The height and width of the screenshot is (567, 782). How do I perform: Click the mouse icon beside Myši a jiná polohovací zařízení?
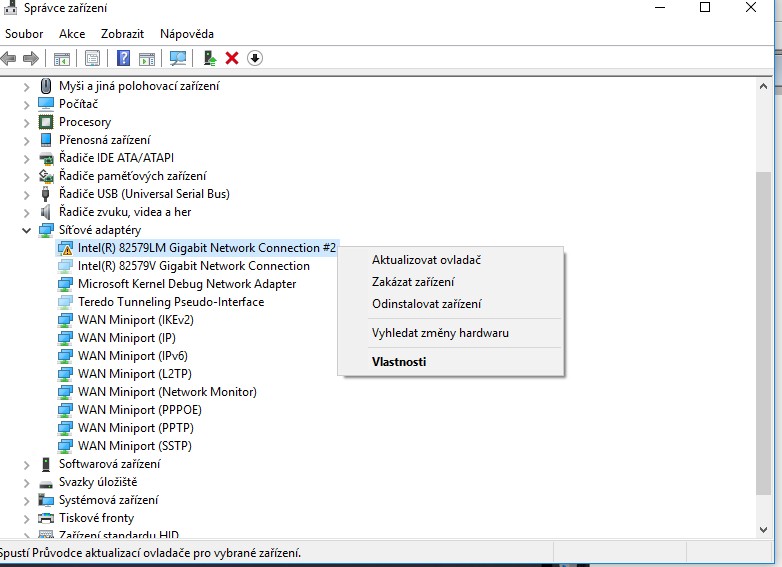coord(45,86)
